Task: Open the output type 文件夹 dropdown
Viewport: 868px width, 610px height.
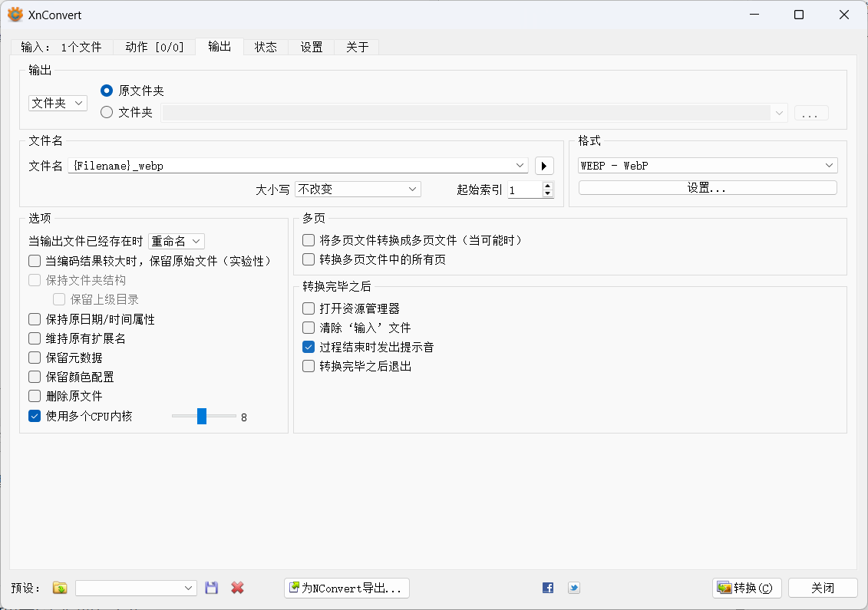Action: pos(58,103)
